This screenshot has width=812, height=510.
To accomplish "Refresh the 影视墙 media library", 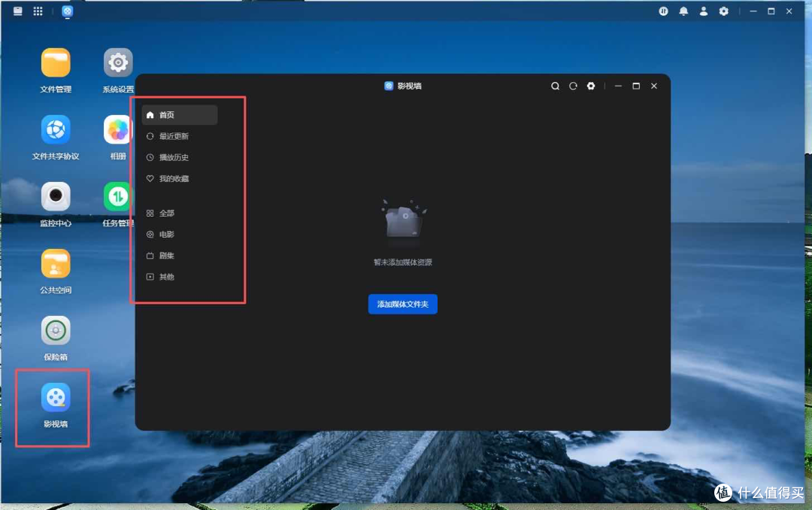I will point(573,86).
